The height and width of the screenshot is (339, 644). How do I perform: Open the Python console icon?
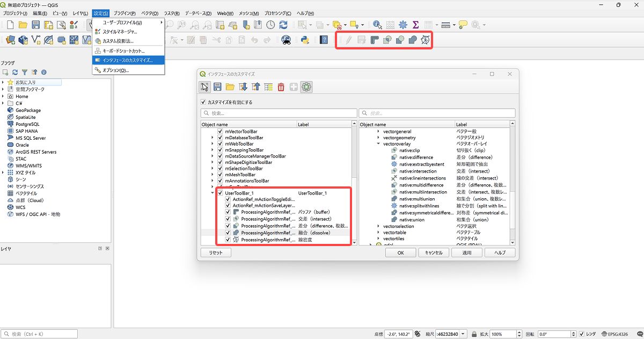coord(305,40)
